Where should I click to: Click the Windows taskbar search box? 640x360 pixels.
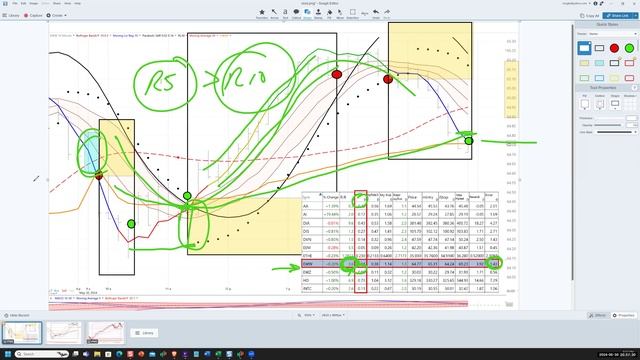41,354
